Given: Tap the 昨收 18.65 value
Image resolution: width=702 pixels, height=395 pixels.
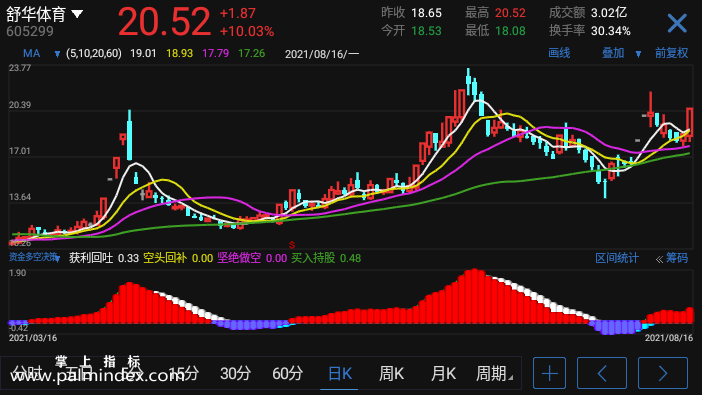Looking at the screenshot, I should click(426, 13).
